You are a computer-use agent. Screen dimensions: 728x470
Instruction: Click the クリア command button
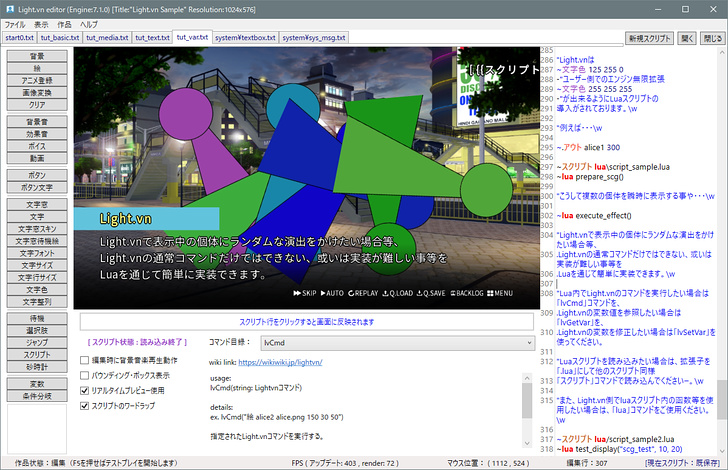(x=37, y=104)
